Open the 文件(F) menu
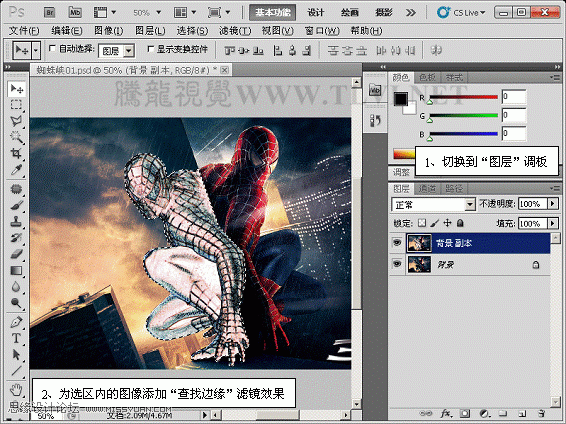The image size is (566, 424). pos(24,31)
